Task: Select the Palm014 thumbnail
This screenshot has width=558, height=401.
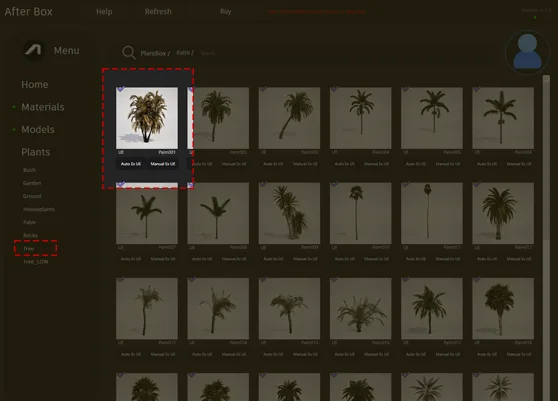Action: (x=218, y=308)
